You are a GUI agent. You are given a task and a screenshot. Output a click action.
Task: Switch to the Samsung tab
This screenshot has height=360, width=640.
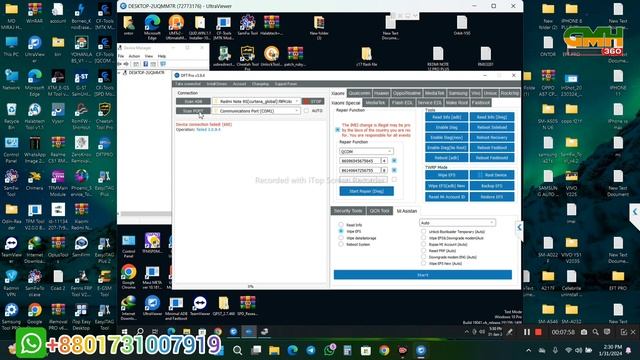click(x=458, y=93)
